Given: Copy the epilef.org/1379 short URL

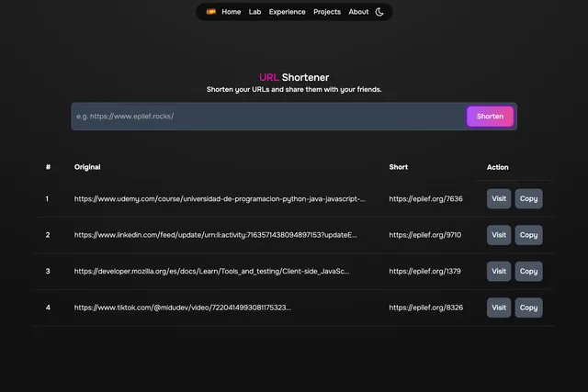Looking at the screenshot, I should [528, 272].
